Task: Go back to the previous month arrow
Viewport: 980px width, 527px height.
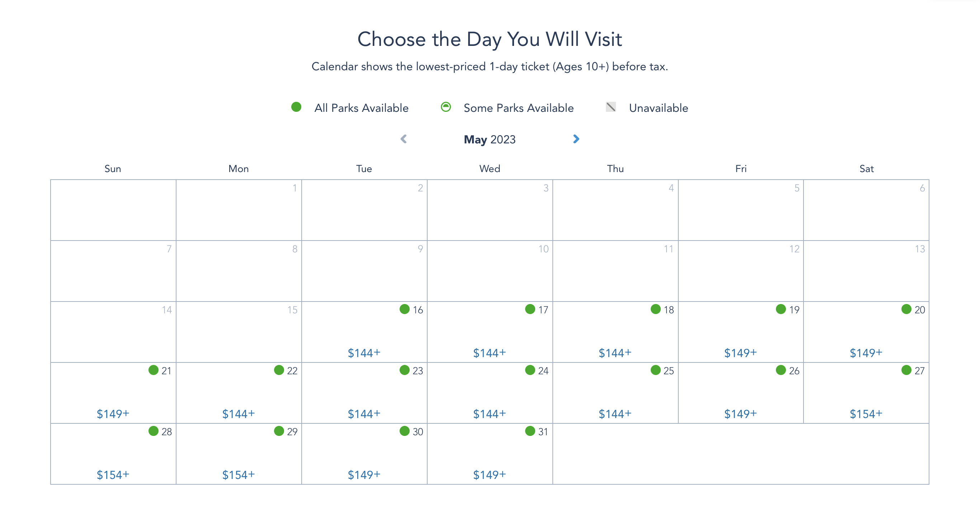Action: point(404,139)
